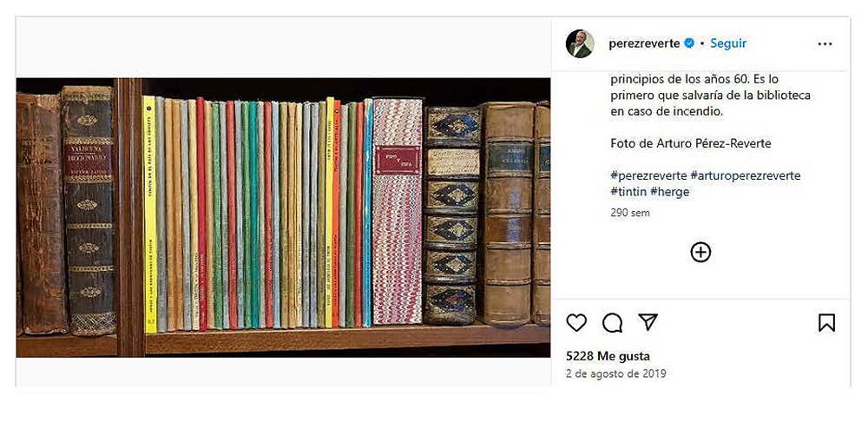Click the marbled pink book in photo
The height and width of the screenshot is (422, 868).
pos(398,212)
